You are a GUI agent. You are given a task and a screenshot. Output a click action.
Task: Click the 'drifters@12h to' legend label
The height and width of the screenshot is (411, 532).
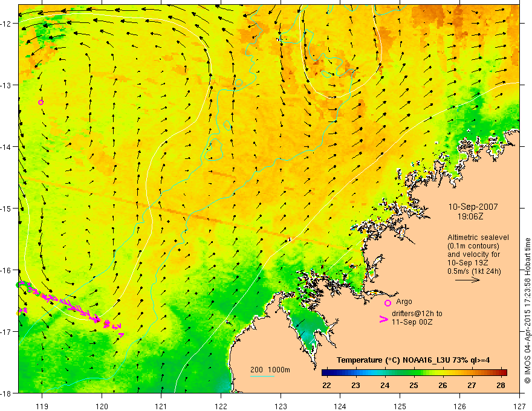tap(417, 314)
